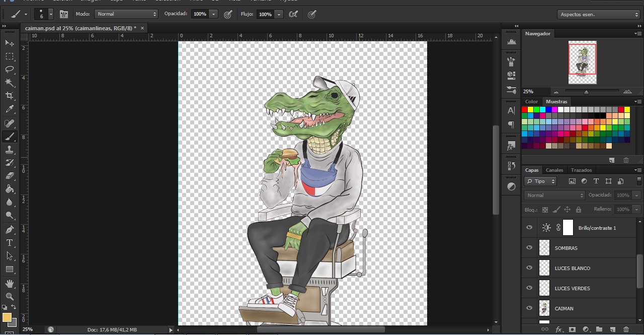Viewport: 644px width, 335px height.
Task: Hide the LUCES VERDES layer
Action: [x=529, y=288]
